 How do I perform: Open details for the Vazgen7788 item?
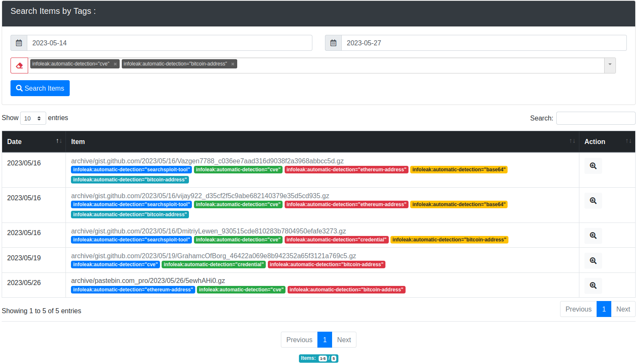(593, 165)
